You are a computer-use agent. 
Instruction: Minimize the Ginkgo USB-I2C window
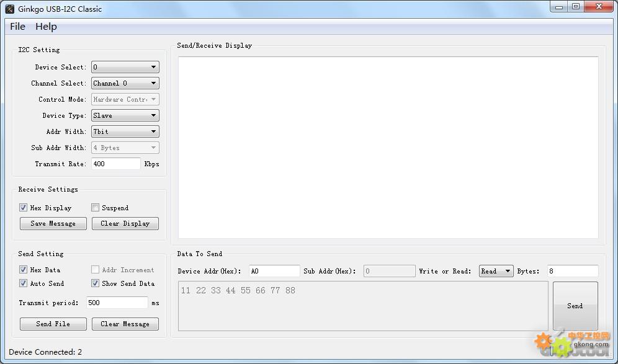[x=559, y=7]
